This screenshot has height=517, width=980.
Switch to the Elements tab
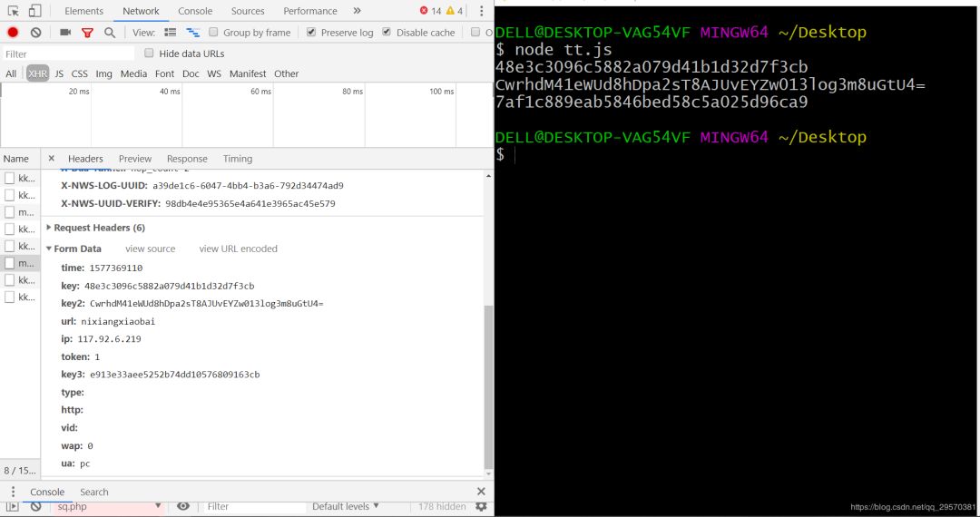click(83, 11)
